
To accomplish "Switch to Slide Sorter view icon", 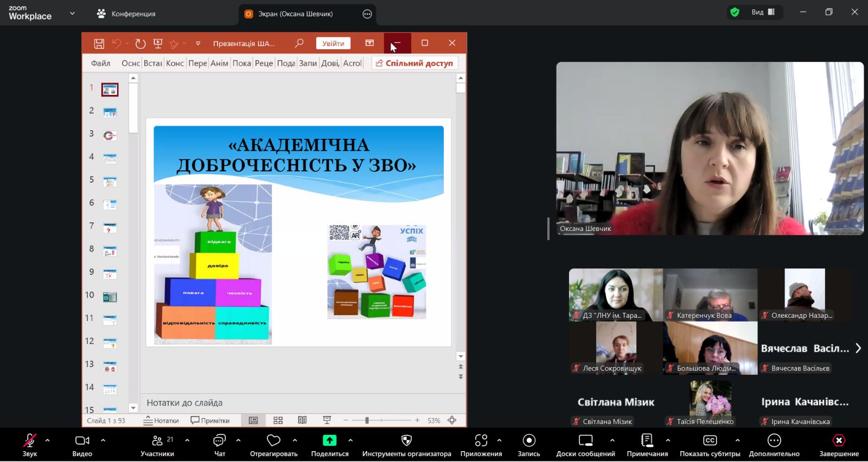I will 278,420.
